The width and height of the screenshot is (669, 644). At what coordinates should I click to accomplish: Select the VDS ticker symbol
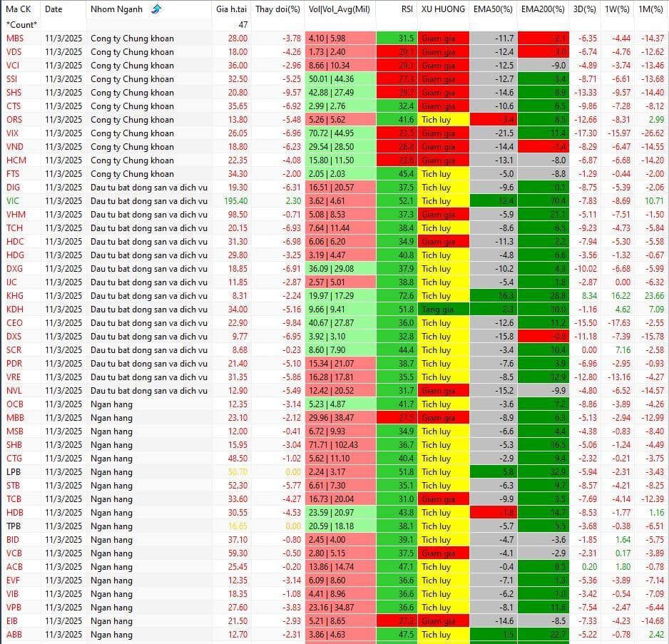click(x=14, y=52)
